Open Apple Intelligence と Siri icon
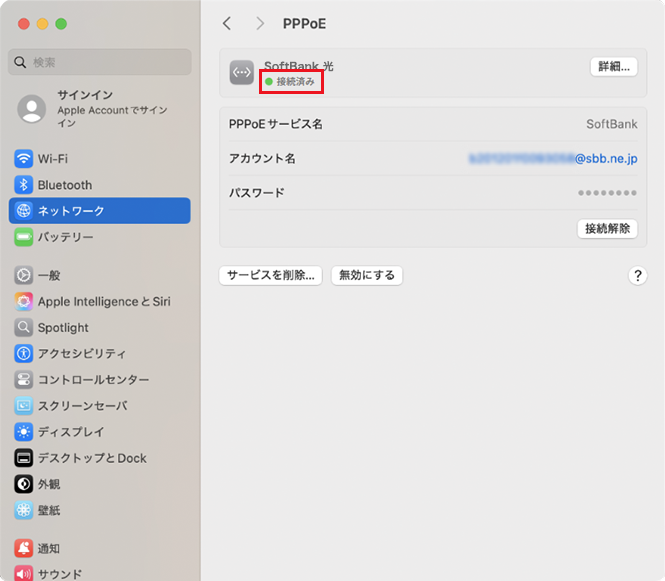The height and width of the screenshot is (581, 665). pos(24,301)
